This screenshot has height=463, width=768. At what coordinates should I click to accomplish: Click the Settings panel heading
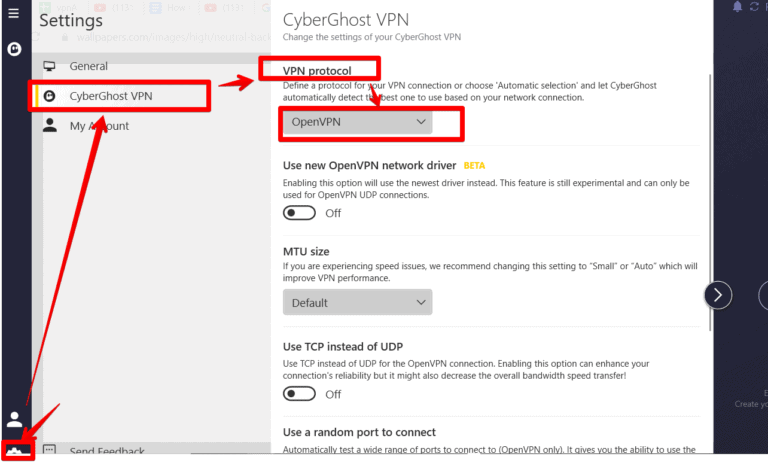tap(71, 20)
